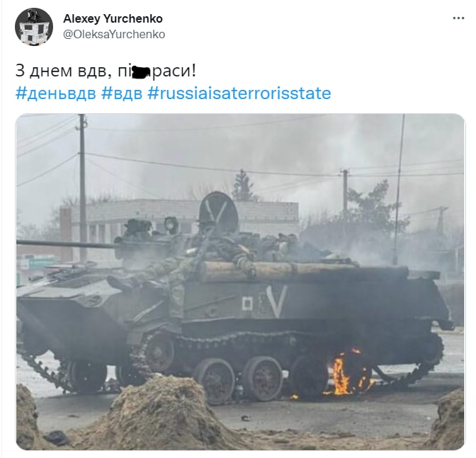This screenshot has height=458, width=476.
Task: Click Alexey Yurchenko's profile avatar
Action: (x=34, y=27)
